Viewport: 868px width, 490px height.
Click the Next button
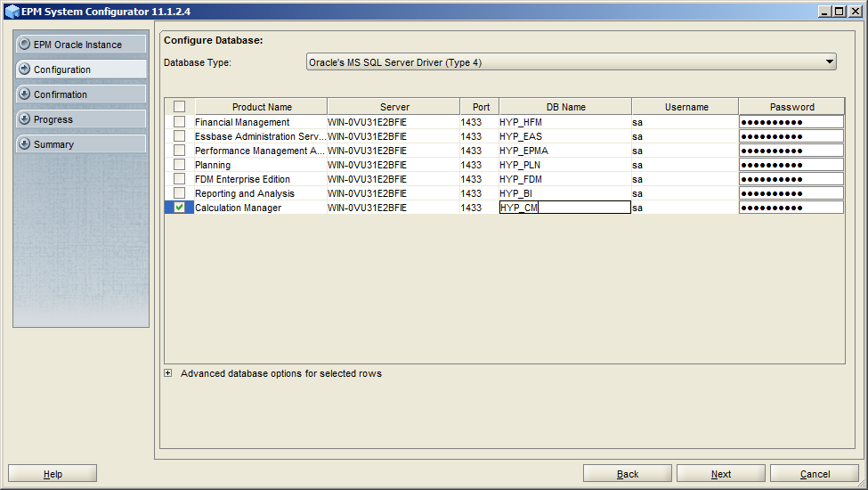[721, 473]
